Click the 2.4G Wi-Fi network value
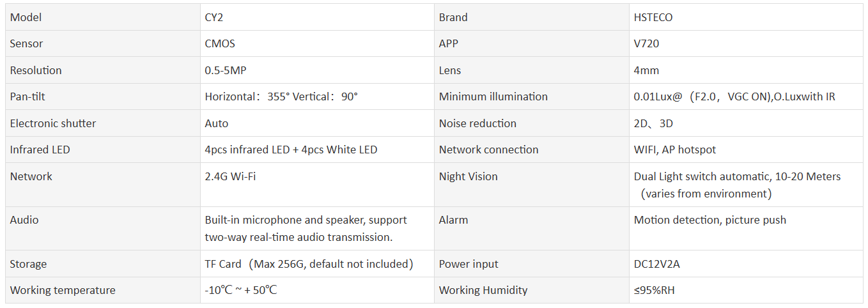 pos(230,176)
